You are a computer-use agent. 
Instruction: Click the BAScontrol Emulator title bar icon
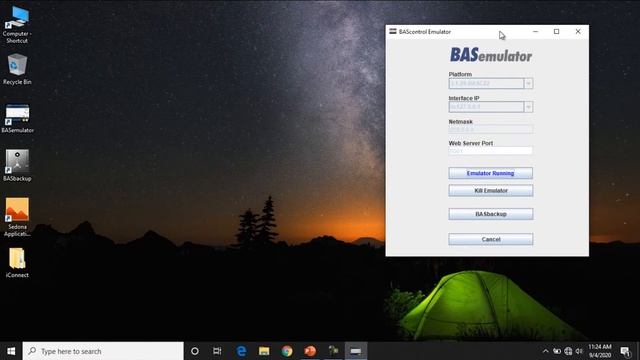click(x=393, y=31)
